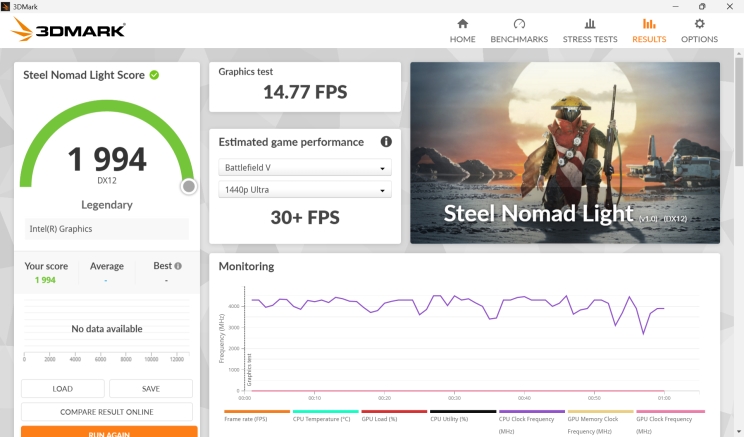This screenshot has width=744, height=437.
Task: Switch to the BENCHMARKS tab
Action: click(x=519, y=31)
